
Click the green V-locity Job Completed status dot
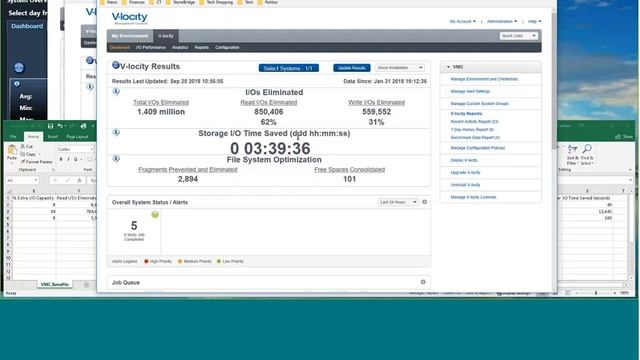[155, 214]
